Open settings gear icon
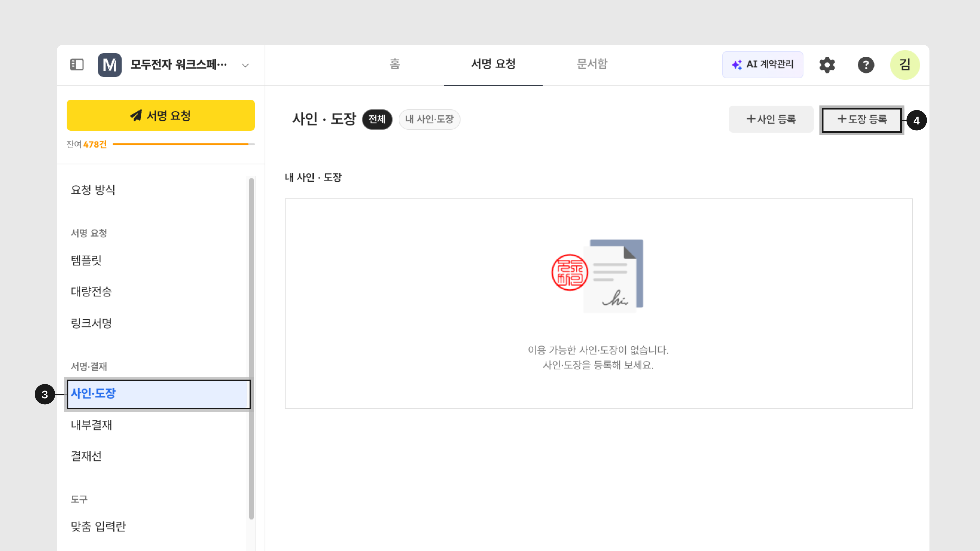Viewport: 980px width, 551px height. (827, 65)
